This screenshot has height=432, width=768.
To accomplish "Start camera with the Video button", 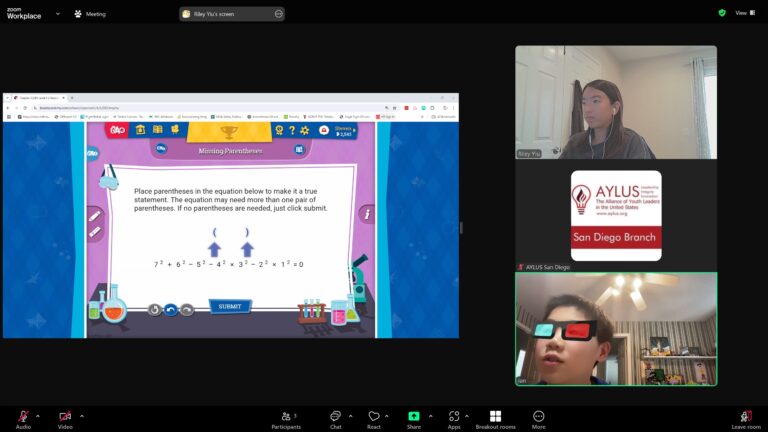I will tap(65, 420).
